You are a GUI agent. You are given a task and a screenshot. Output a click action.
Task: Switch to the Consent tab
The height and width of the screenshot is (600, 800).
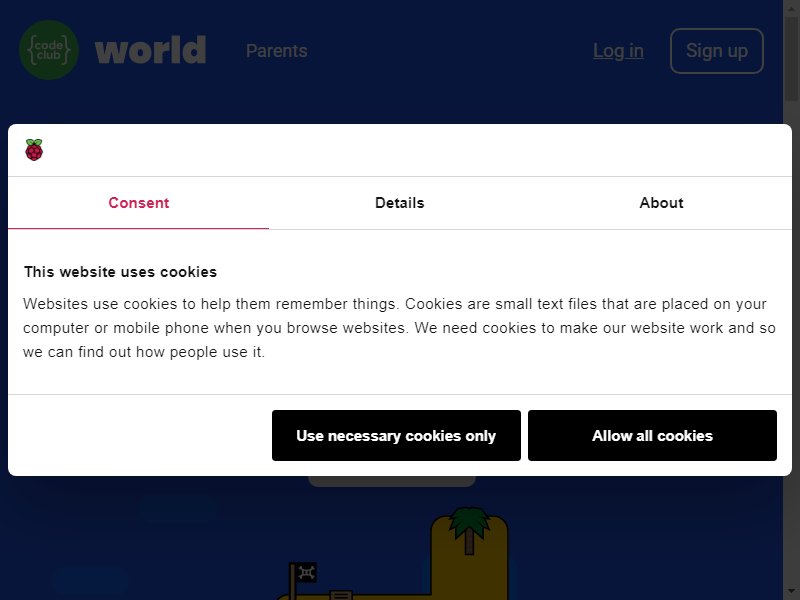click(x=138, y=203)
